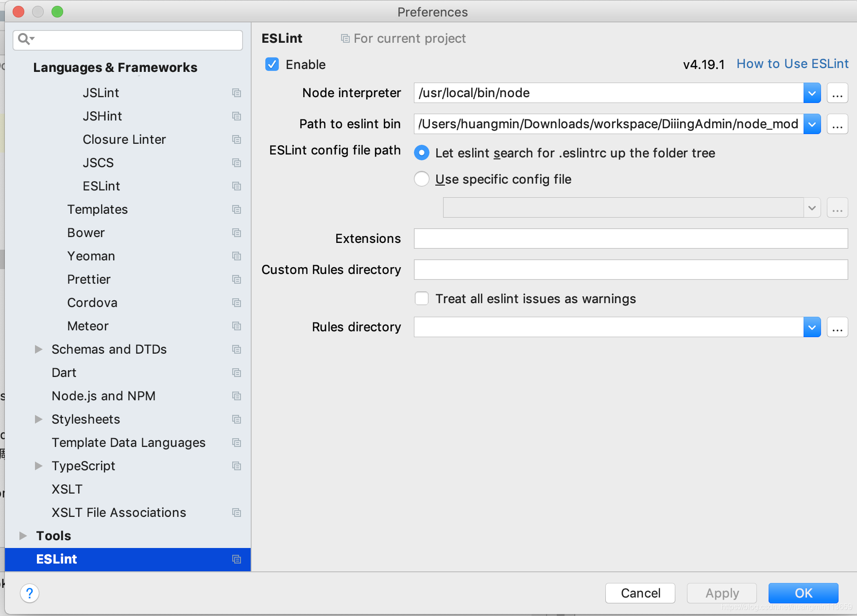The height and width of the screenshot is (616, 857).
Task: Open the How to Use ESLint link
Action: click(792, 64)
